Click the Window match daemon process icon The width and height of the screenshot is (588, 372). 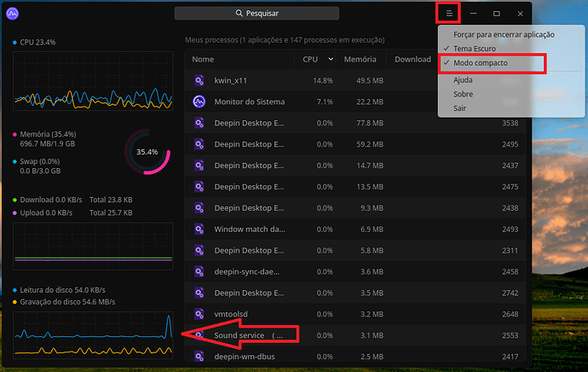(199, 229)
